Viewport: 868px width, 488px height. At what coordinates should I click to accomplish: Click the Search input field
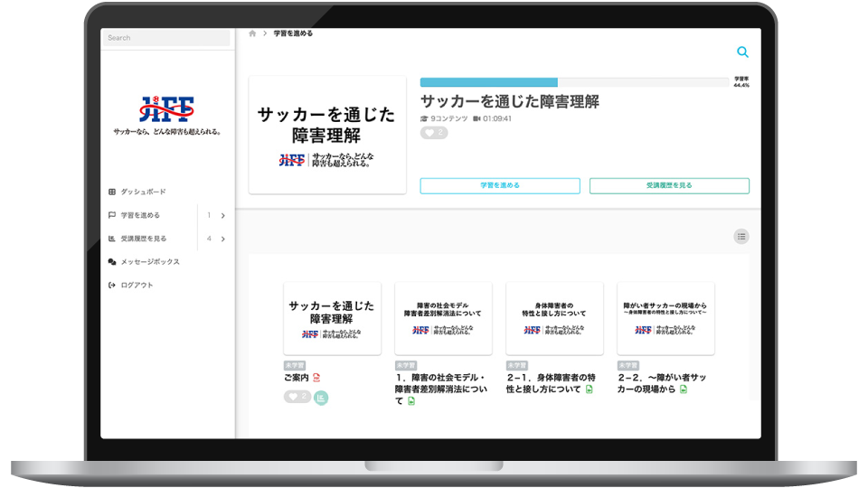click(166, 38)
